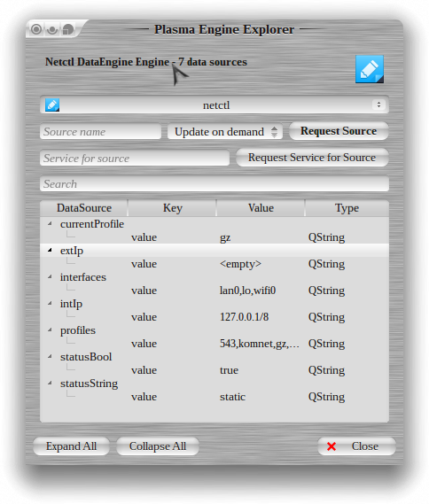Click Request Service for Source button

tap(312, 158)
